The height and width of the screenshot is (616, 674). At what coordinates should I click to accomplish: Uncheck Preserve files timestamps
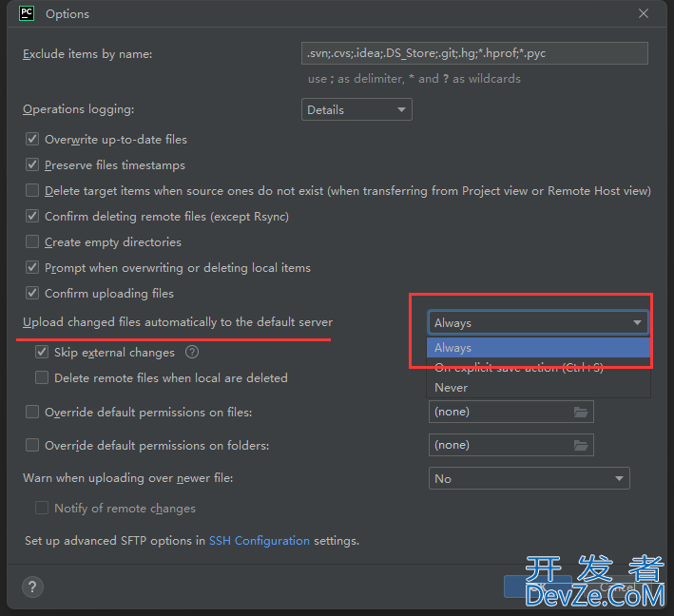tap(32, 164)
